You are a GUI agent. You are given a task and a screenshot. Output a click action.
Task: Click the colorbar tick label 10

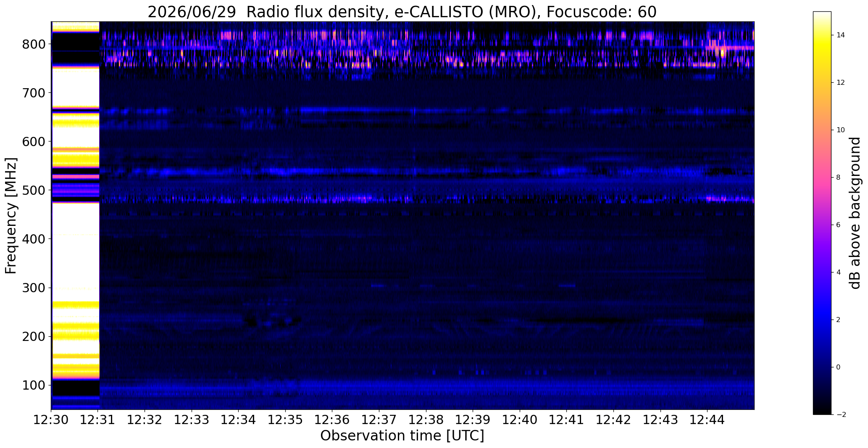[841, 130]
